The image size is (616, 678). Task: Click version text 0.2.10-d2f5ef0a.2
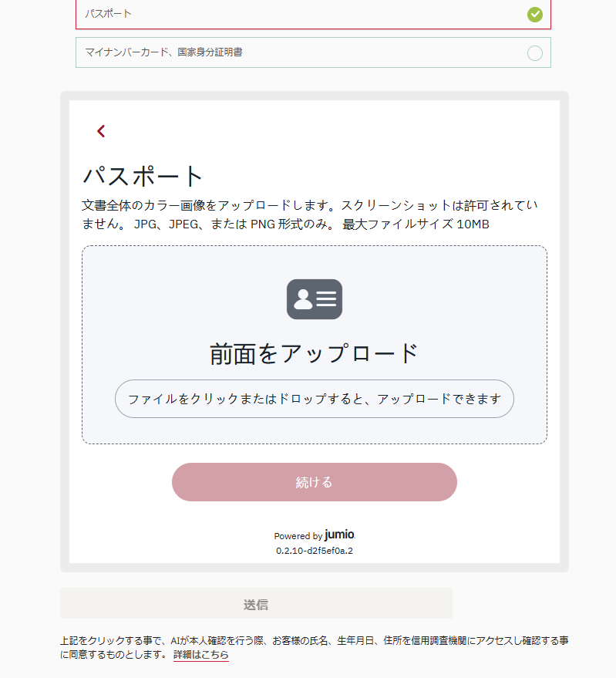314,551
